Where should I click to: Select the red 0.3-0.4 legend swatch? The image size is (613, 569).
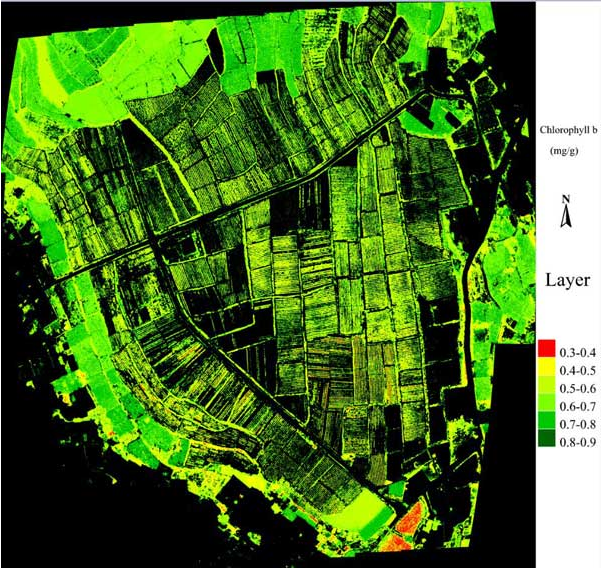click(x=546, y=348)
